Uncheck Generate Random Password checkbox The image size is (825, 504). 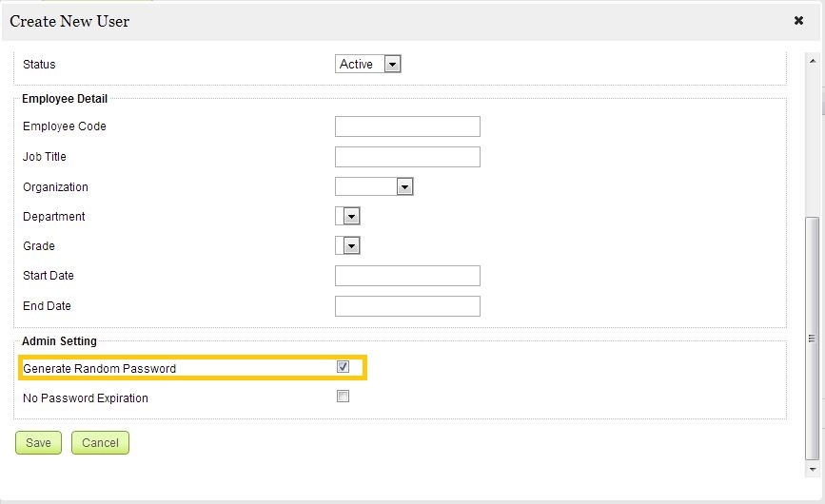click(344, 367)
